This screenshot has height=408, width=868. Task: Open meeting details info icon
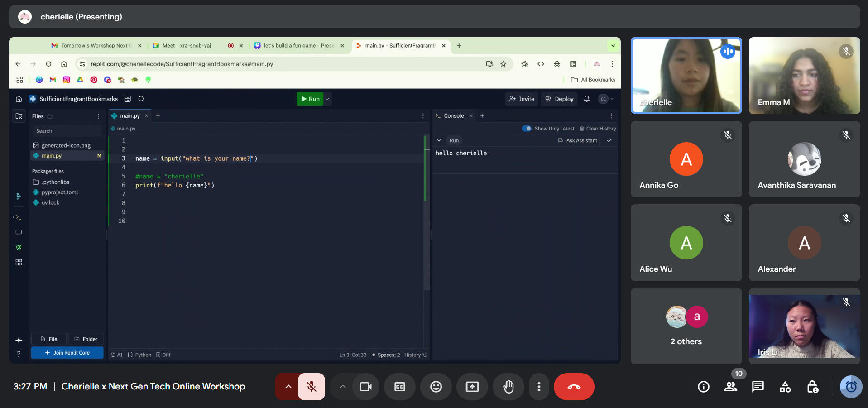coord(703,387)
